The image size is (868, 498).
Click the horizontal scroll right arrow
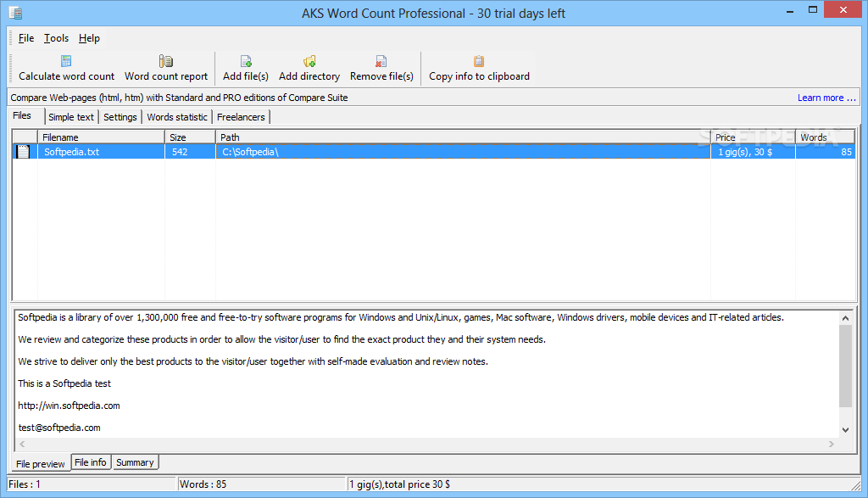[831, 444]
